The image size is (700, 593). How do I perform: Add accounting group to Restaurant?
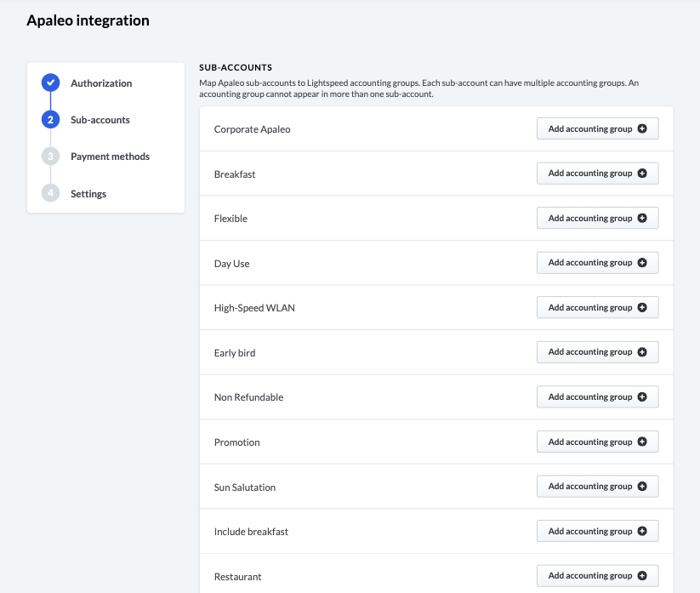[x=597, y=576]
